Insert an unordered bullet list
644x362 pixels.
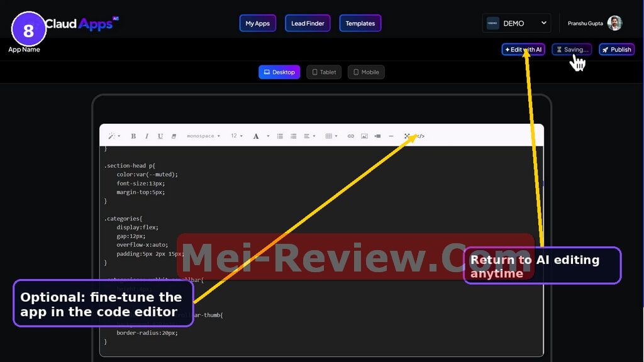[x=280, y=136]
